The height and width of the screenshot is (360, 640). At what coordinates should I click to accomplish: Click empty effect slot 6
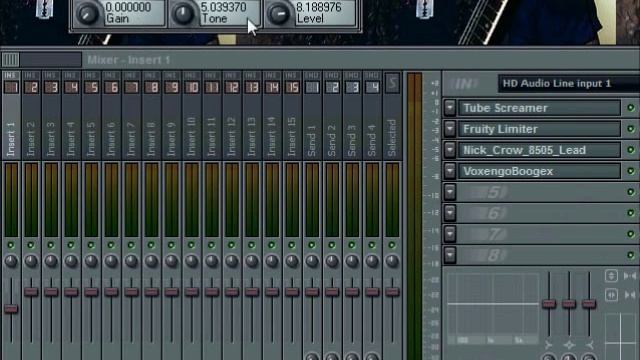(x=539, y=213)
